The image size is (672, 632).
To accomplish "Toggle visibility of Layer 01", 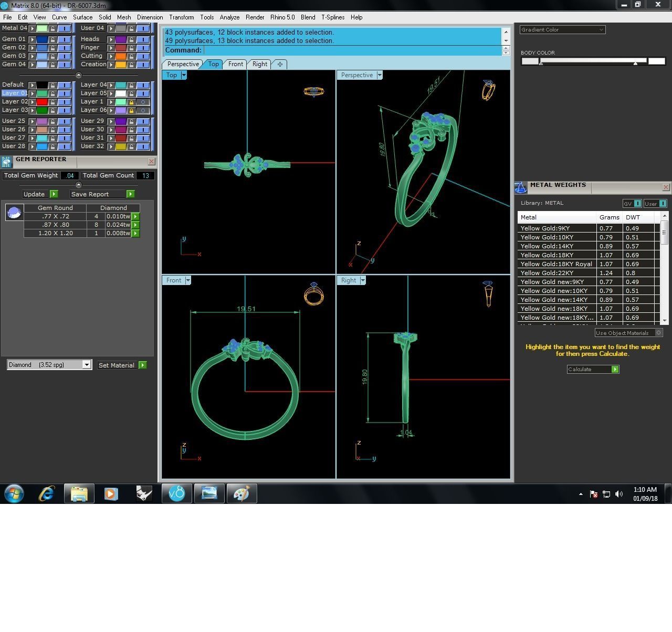I will [x=64, y=93].
